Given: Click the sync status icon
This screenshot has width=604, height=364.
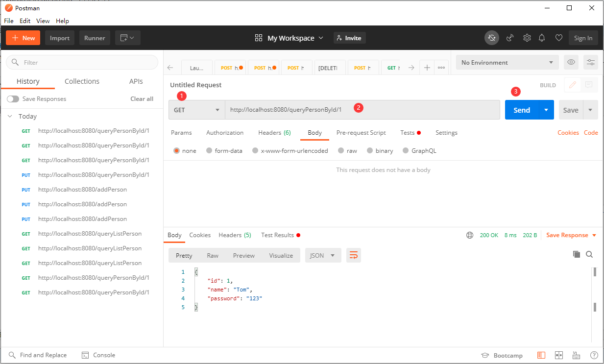Looking at the screenshot, I should pos(492,38).
